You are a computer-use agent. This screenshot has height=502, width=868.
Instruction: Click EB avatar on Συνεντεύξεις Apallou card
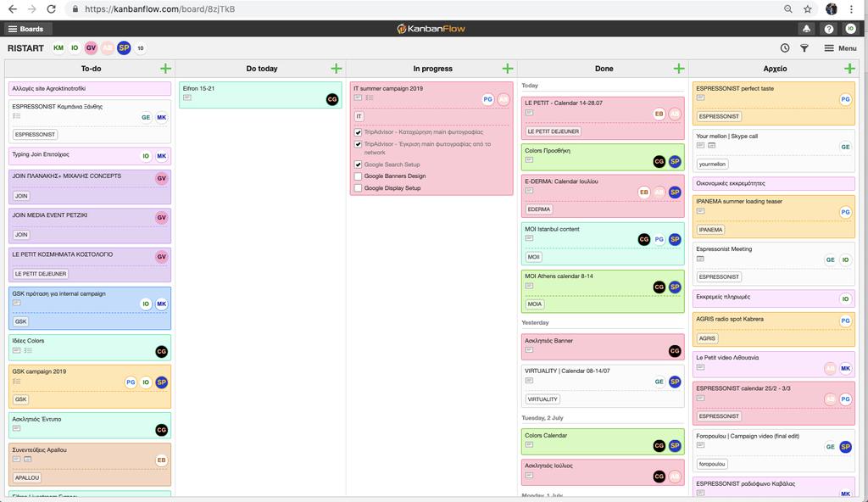pyautogui.click(x=161, y=460)
